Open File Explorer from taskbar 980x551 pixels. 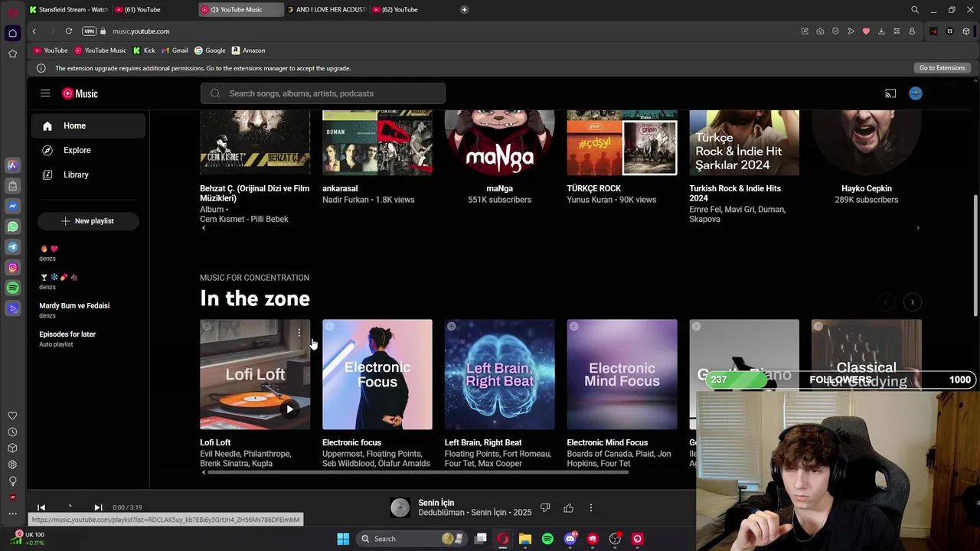click(x=525, y=539)
